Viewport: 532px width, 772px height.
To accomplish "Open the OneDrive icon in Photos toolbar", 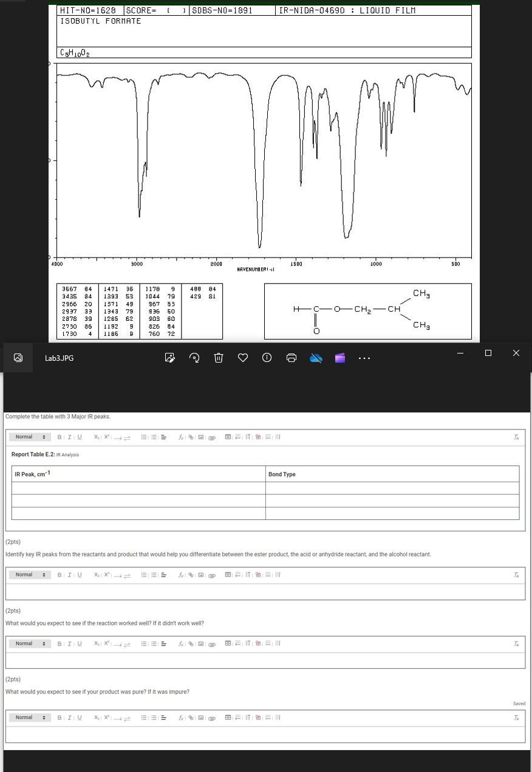I will click(315, 358).
